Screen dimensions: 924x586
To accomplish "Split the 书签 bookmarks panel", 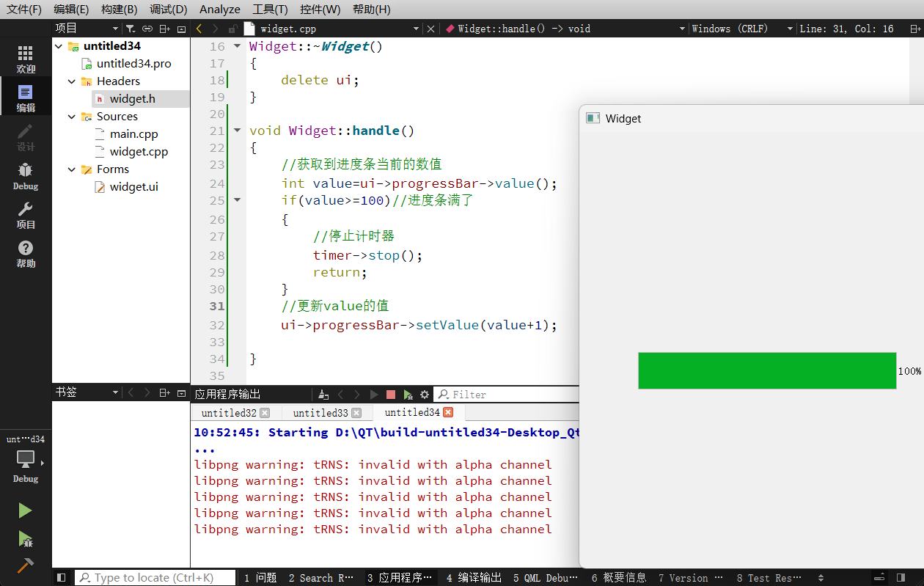I will pos(164,393).
